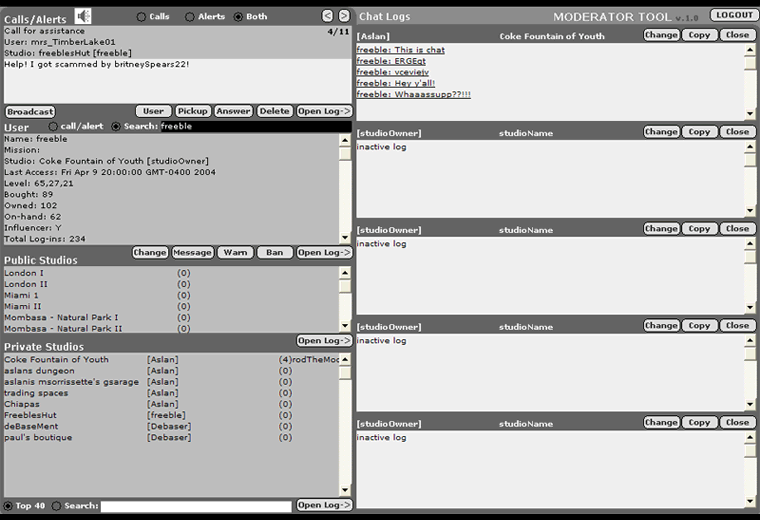The height and width of the screenshot is (520, 760).
Task: Click the User button under Calls/Alerts
Action: [153, 111]
